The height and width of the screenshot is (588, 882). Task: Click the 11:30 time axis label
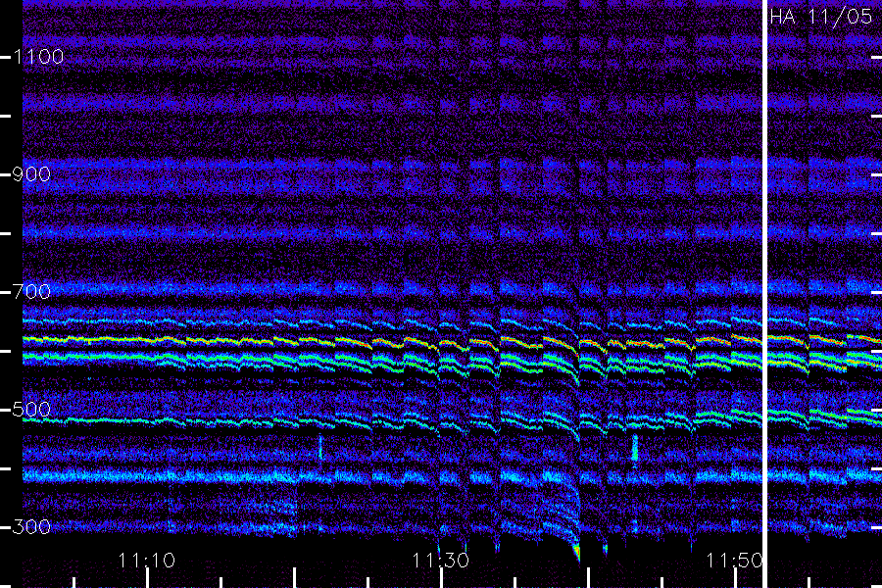(440, 561)
